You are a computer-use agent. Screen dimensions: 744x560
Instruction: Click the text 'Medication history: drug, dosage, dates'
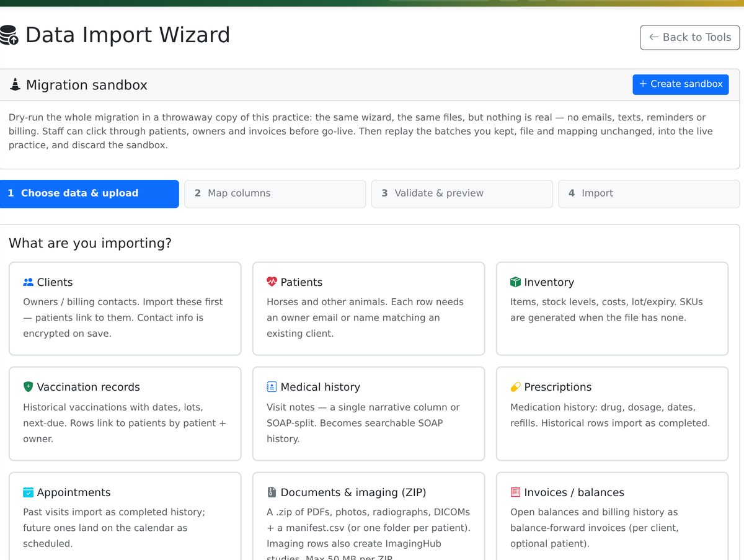click(x=603, y=407)
